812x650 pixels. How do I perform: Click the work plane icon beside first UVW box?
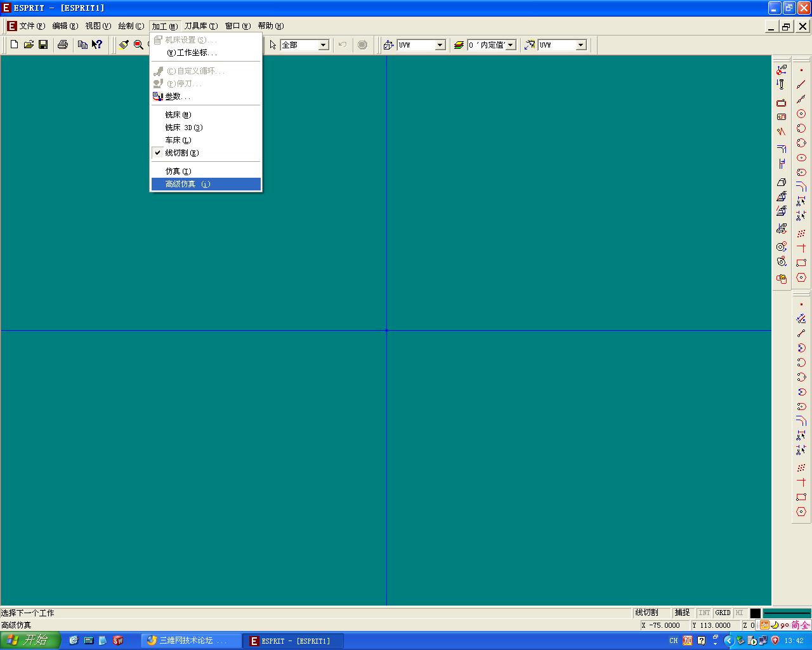pos(389,45)
